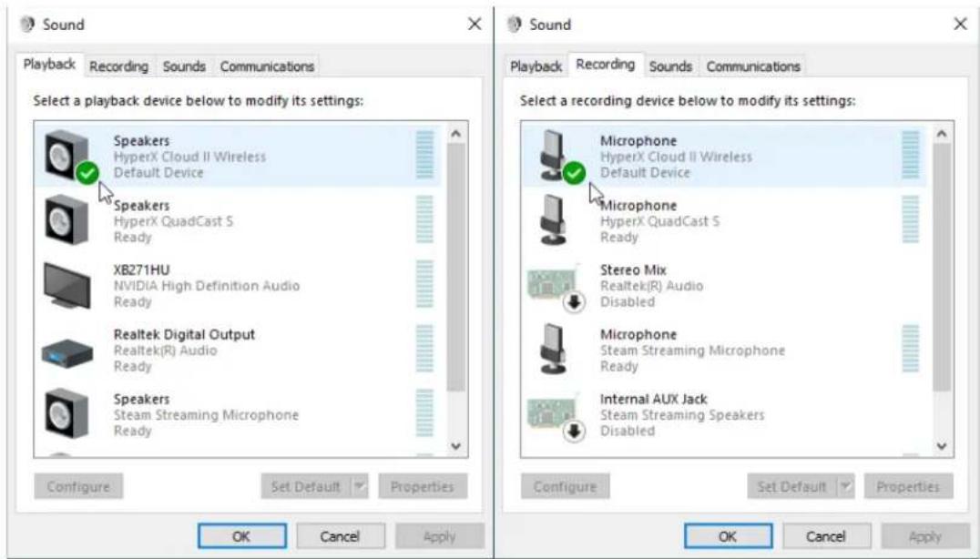Image resolution: width=980 pixels, height=559 pixels.
Task: Click Configure in the Recording window
Action: click(565, 486)
